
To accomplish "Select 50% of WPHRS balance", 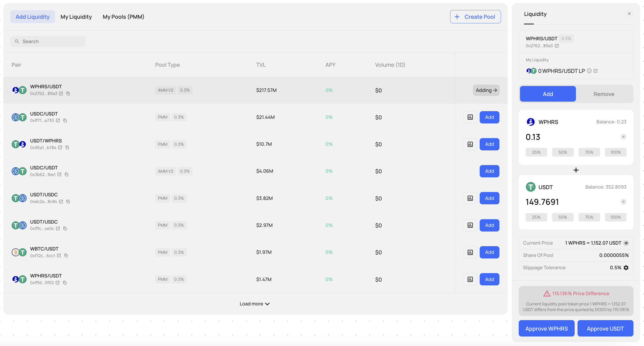I will (562, 152).
